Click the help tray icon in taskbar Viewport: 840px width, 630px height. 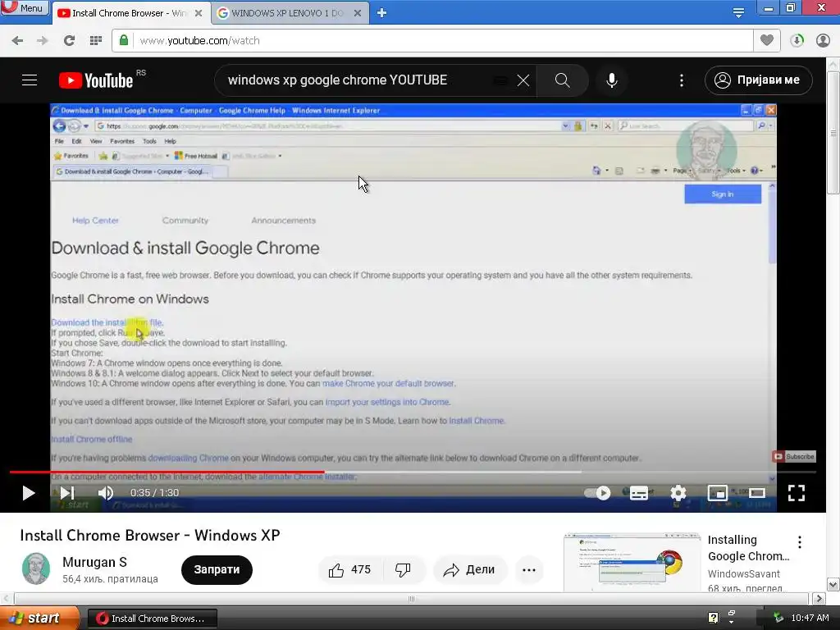click(x=713, y=618)
